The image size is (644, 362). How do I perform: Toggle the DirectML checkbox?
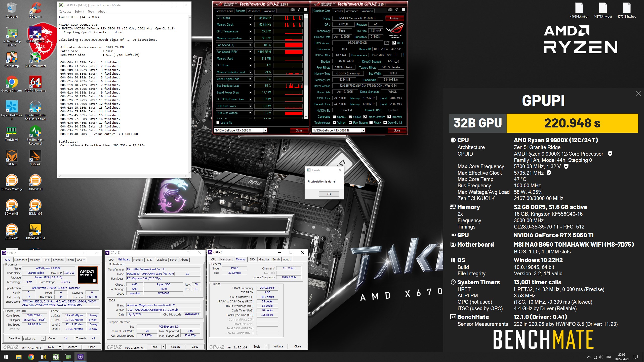click(389, 117)
